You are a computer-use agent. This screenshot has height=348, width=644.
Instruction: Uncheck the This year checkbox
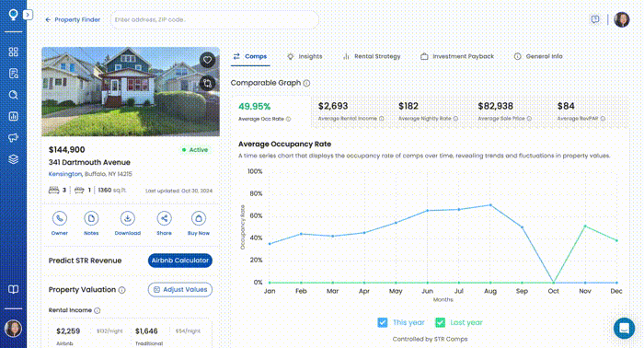click(383, 322)
